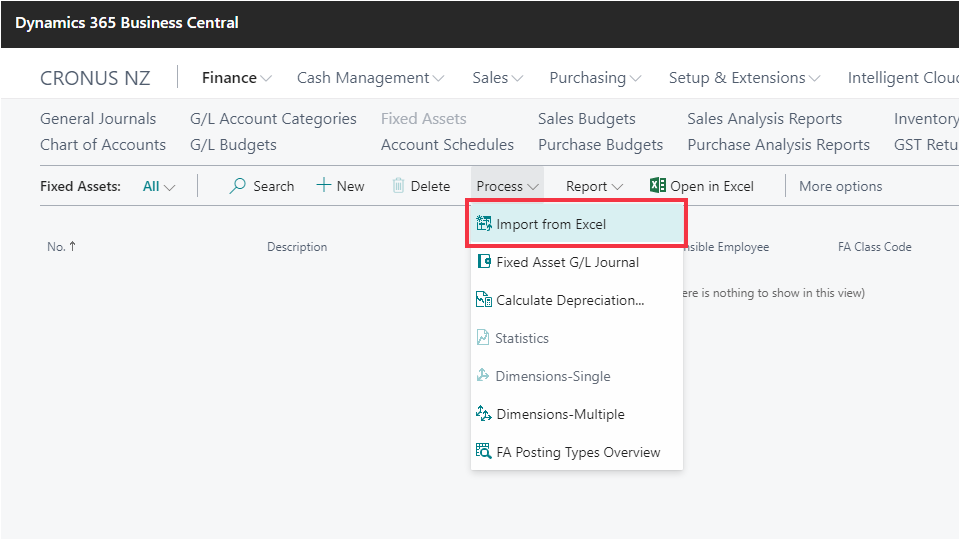Open General Journals link
960x540 pixels.
coord(98,119)
